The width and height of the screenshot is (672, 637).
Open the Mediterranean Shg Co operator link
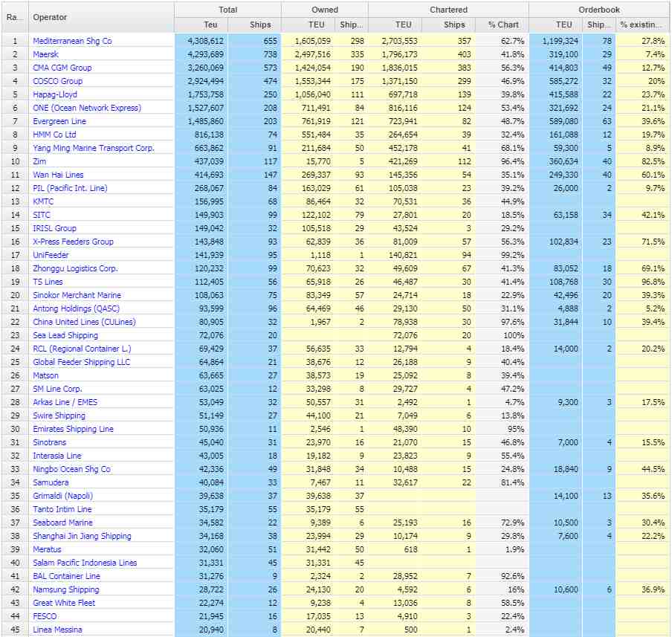(72, 41)
